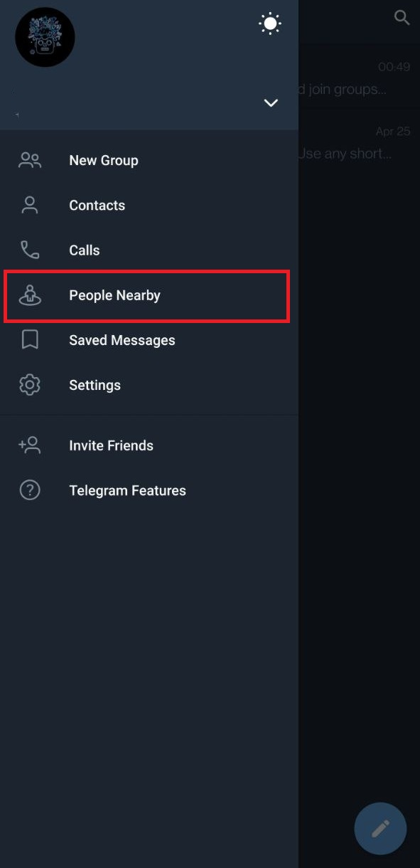420x868 pixels.
Task: Open the search magnifier icon
Action: [402, 18]
